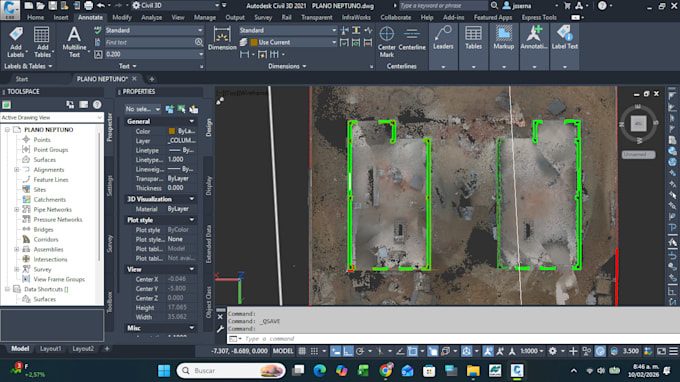Open the Autodesk App Store cart icon
680x382 pixels.
pyautogui.click(x=567, y=6)
